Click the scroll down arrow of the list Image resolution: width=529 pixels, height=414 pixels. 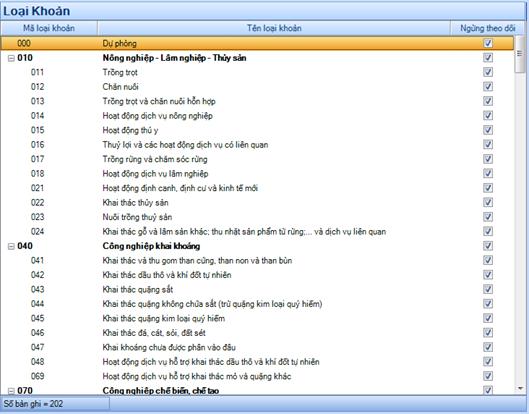click(x=520, y=389)
